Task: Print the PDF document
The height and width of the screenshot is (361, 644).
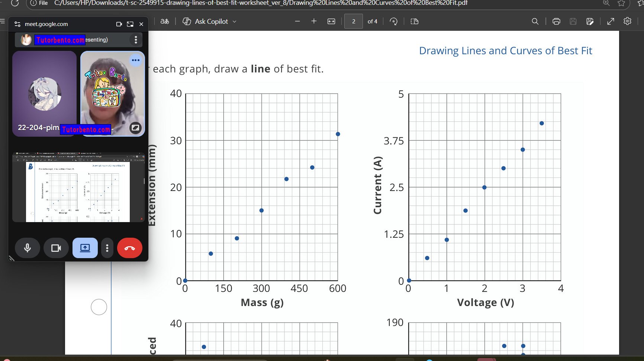Action: tap(556, 22)
